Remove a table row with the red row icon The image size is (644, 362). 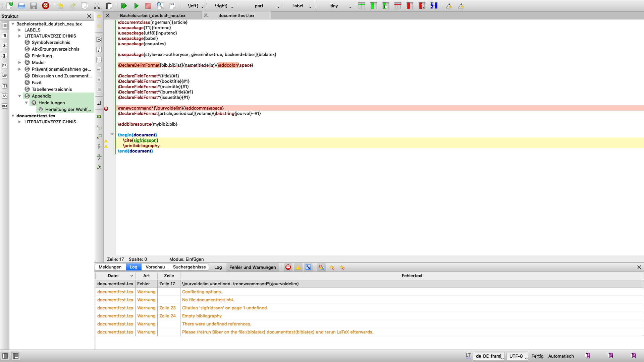tap(398, 5)
